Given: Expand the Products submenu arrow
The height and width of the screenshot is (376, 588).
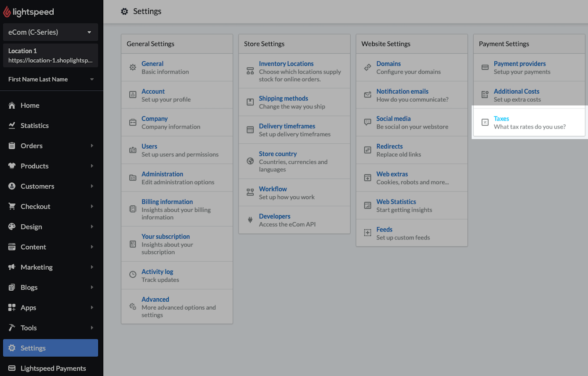Looking at the screenshot, I should tap(92, 166).
